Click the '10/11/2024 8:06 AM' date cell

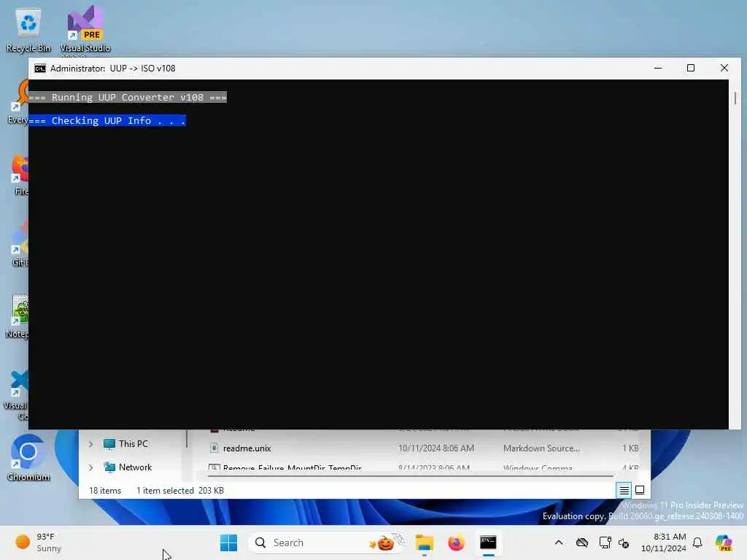[436, 448]
